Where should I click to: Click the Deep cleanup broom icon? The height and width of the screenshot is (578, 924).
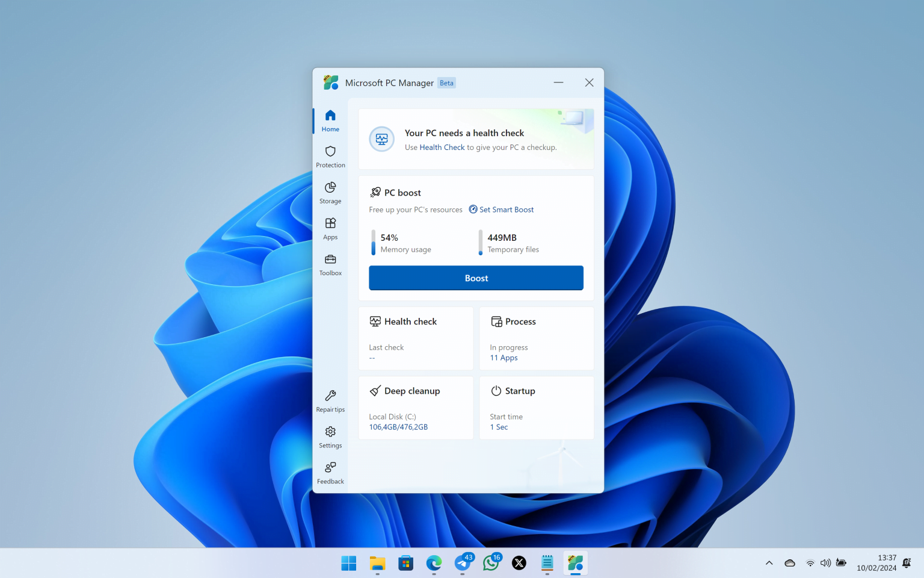pos(375,390)
